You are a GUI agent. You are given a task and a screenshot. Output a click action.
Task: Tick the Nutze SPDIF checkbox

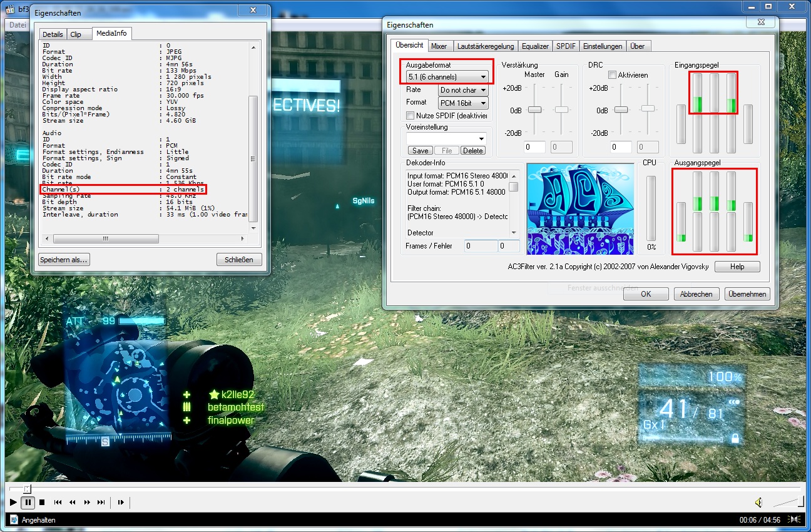tap(411, 116)
